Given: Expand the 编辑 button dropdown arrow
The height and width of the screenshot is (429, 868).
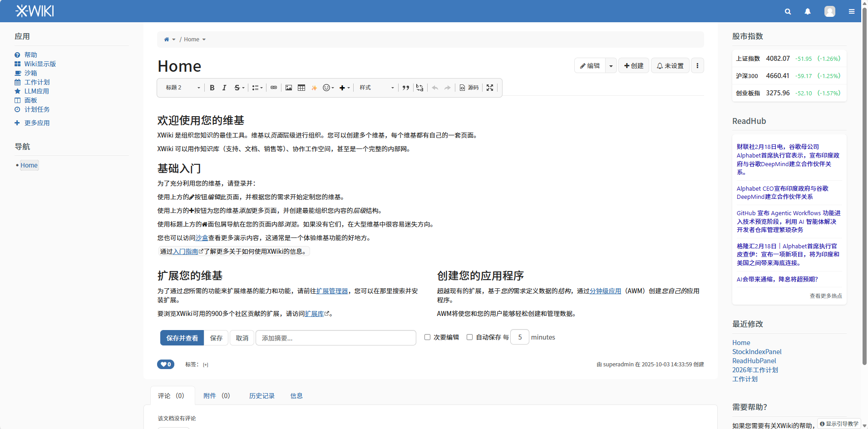Looking at the screenshot, I should coord(610,65).
